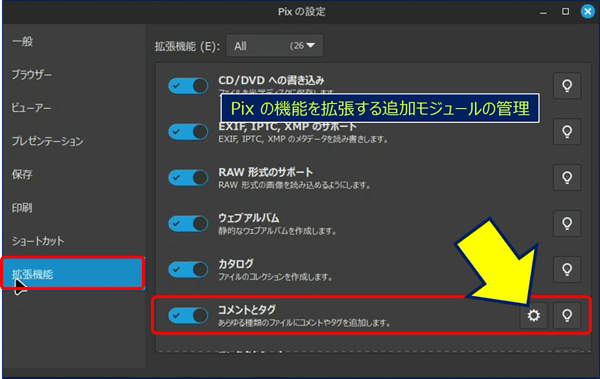The height and width of the screenshot is (379, 600).
Task: Open the 拡張機能 All category dropdown
Action: (x=275, y=46)
